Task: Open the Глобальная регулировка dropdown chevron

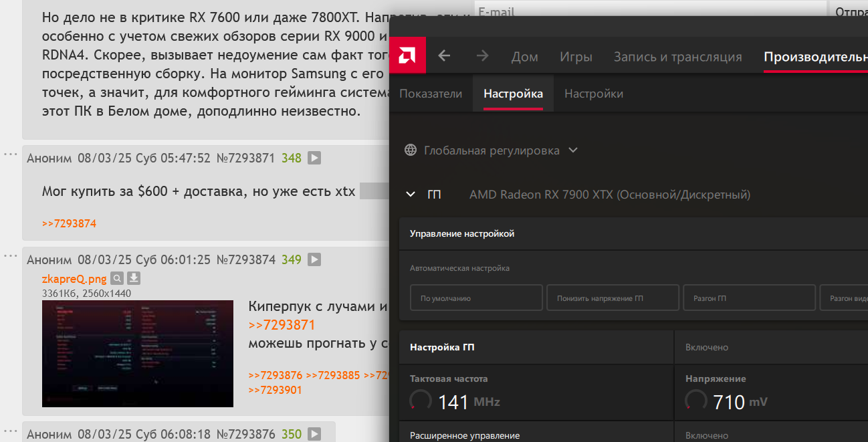Action: tap(572, 150)
